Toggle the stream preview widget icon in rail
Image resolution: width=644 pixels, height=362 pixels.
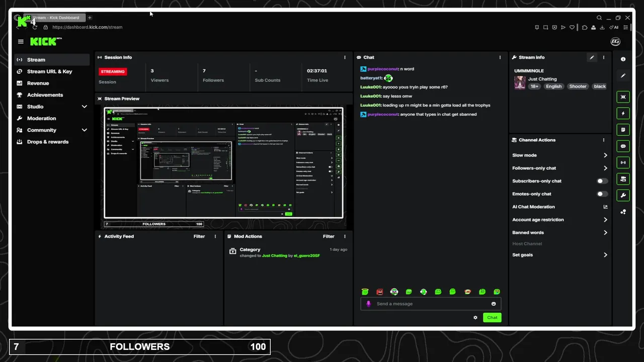(x=623, y=97)
